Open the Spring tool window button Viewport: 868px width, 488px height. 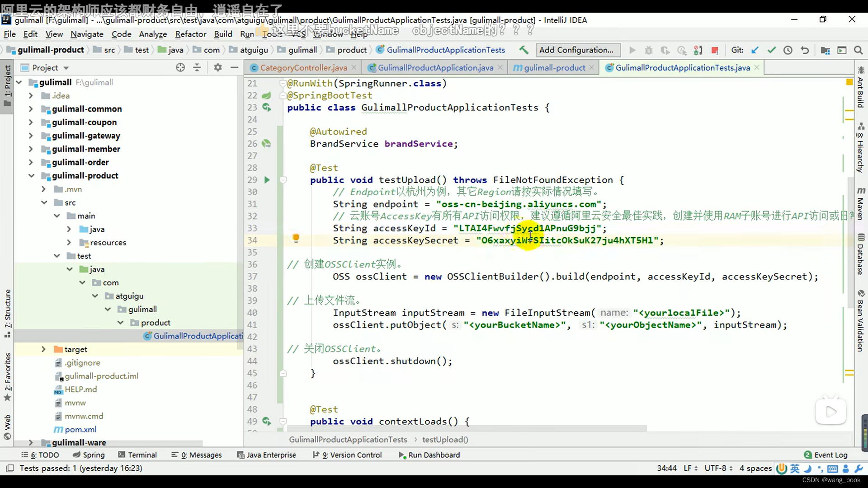point(89,455)
